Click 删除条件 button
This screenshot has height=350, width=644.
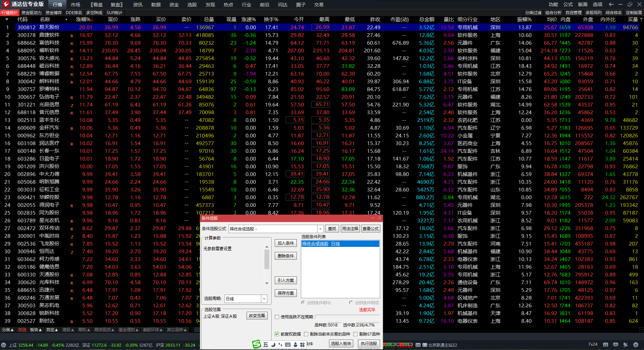pyautogui.click(x=286, y=256)
